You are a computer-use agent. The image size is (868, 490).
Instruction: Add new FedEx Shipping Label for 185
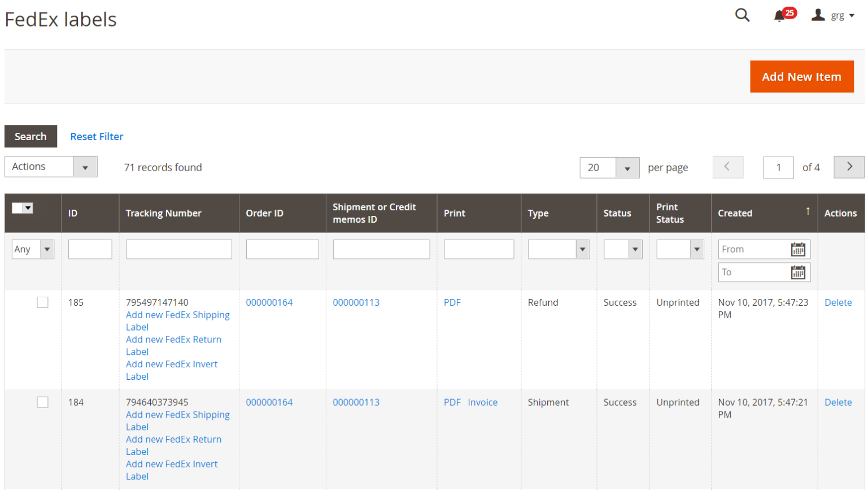click(x=177, y=321)
